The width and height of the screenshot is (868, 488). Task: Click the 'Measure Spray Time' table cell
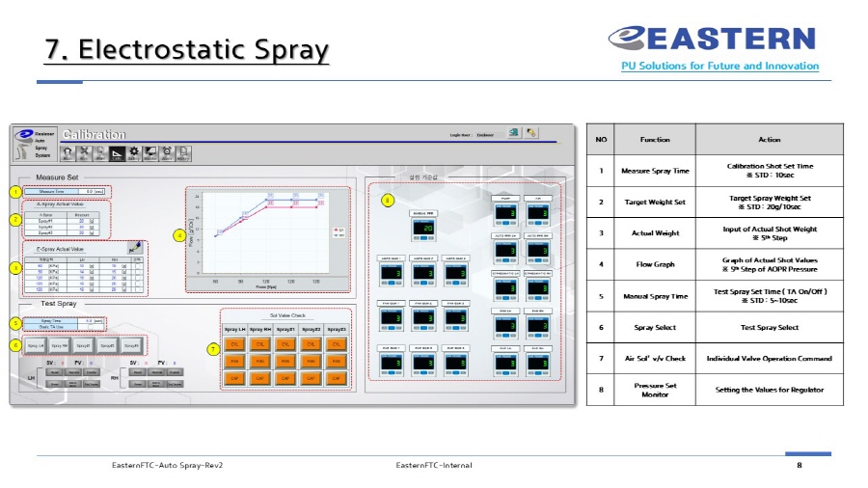pos(655,171)
